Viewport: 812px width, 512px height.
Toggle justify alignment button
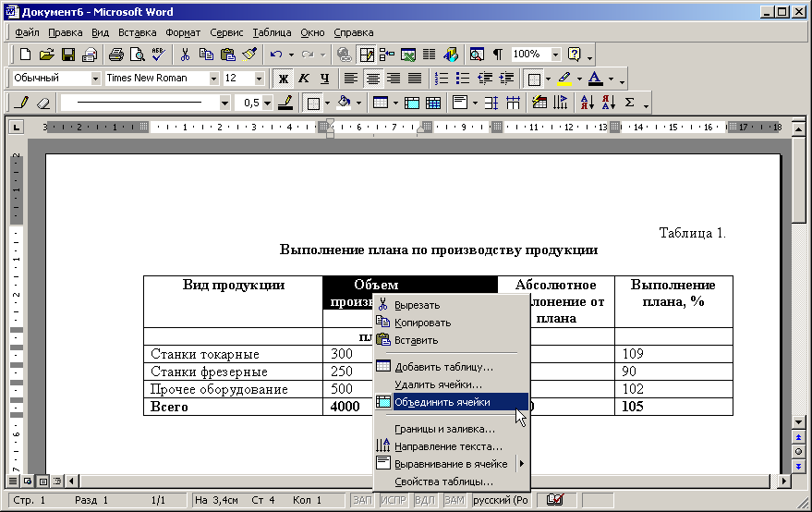coord(415,79)
